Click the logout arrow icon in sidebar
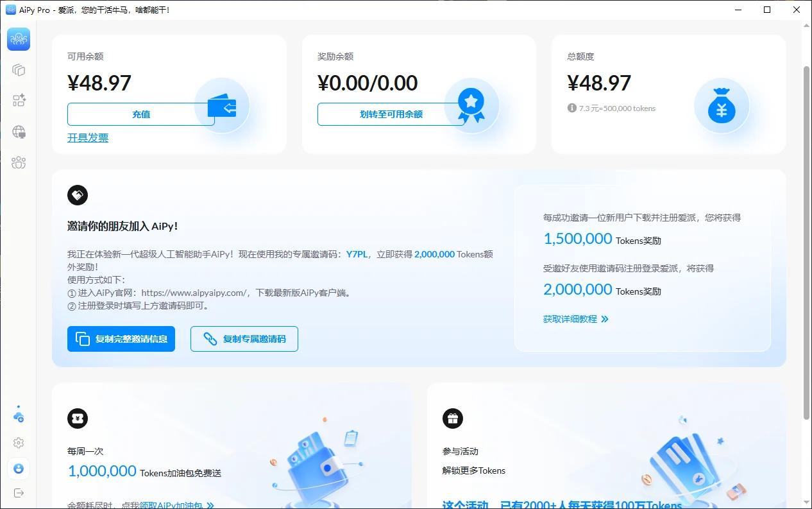Viewport: 812px width, 509px height. (x=19, y=493)
